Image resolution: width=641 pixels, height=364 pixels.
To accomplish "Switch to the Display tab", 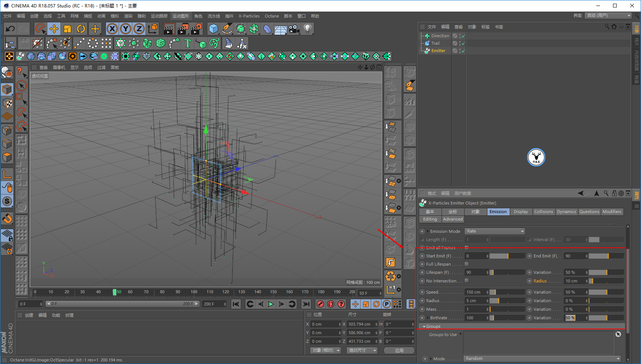I will click(x=521, y=212).
